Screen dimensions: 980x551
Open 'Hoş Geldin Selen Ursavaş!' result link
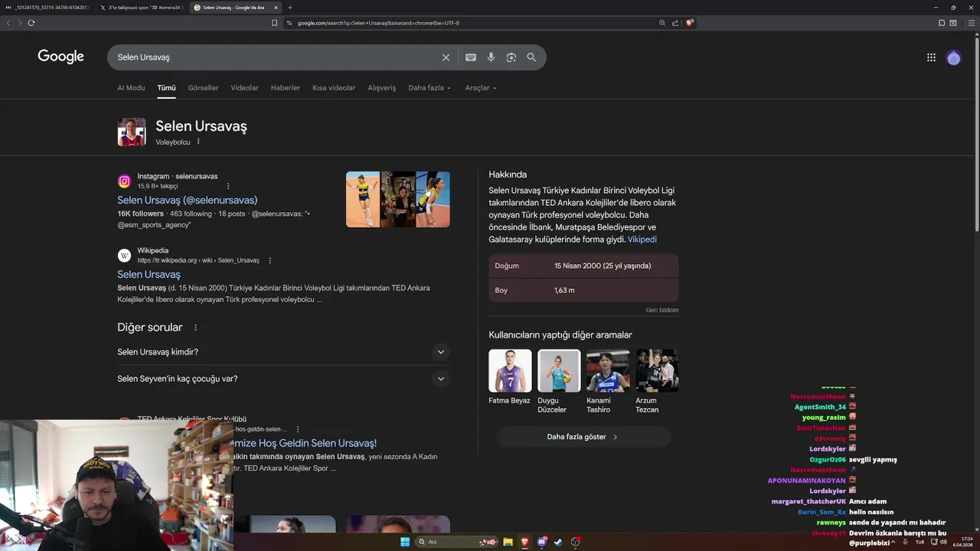coord(305,443)
